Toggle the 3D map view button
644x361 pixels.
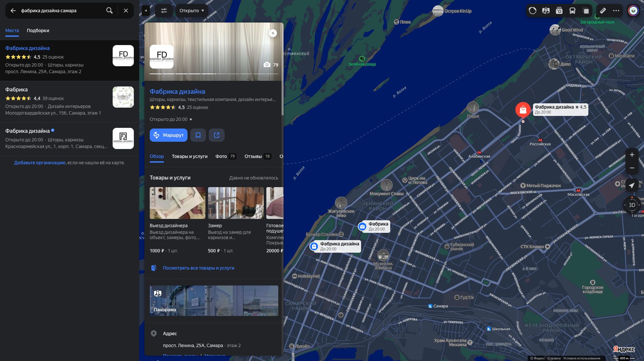(632, 205)
